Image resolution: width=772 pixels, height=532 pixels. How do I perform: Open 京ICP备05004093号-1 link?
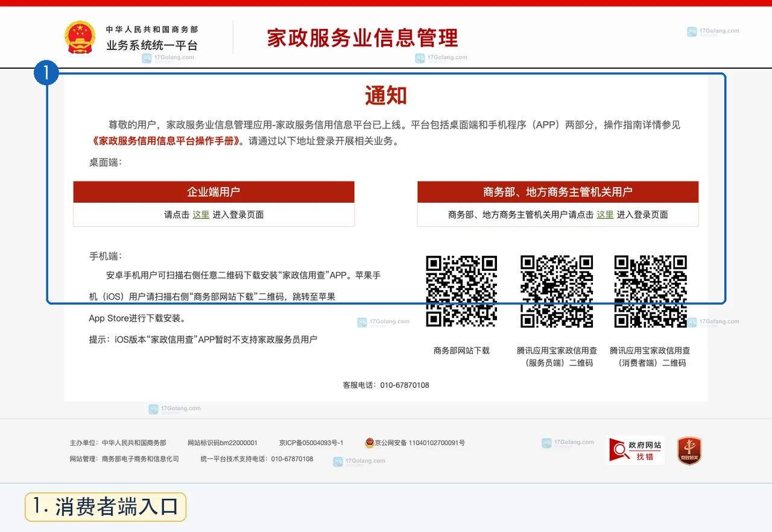click(x=311, y=443)
